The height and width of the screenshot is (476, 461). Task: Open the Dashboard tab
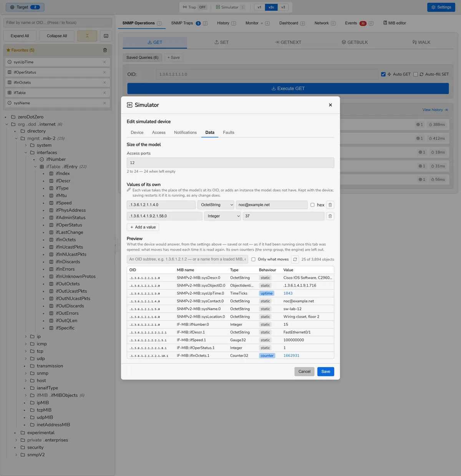click(x=292, y=23)
